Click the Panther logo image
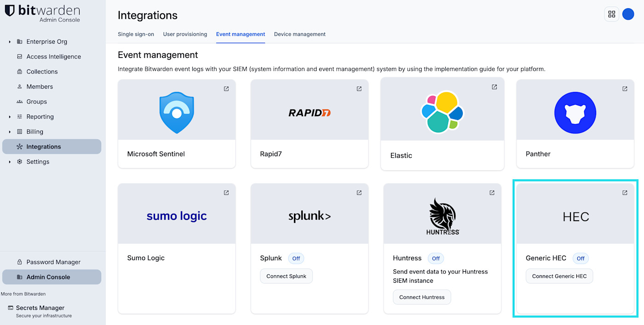Image resolution: width=644 pixels, height=325 pixels. 575,113
